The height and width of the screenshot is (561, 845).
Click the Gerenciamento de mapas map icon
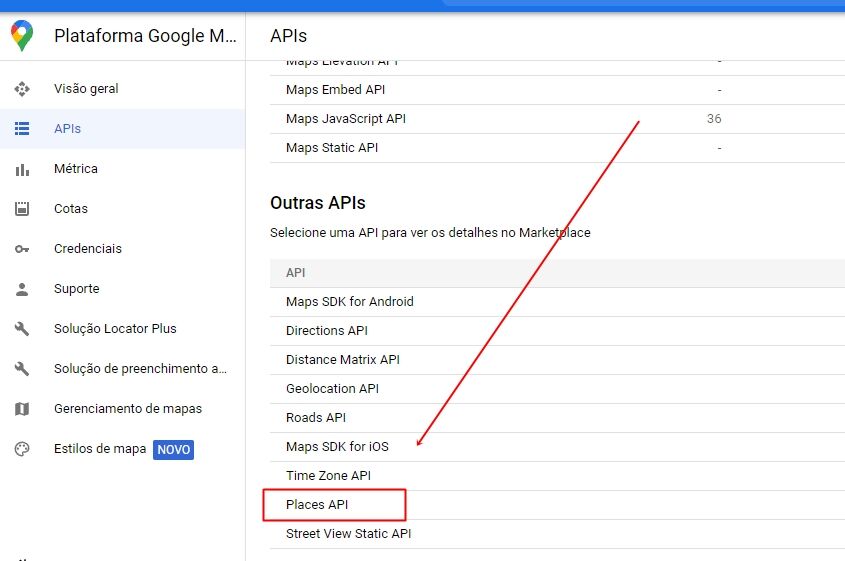(22, 409)
